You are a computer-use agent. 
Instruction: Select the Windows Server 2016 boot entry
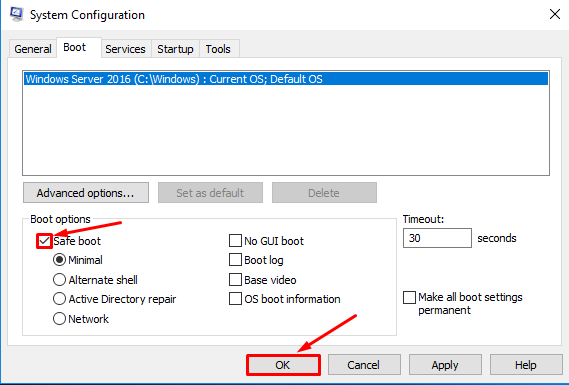[x=286, y=79]
